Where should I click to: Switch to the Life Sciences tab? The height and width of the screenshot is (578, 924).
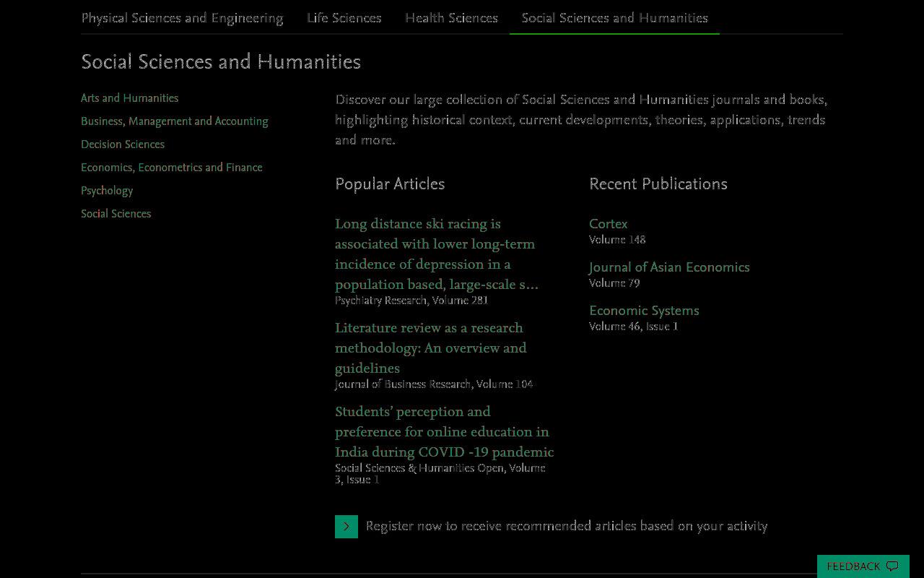tap(344, 18)
